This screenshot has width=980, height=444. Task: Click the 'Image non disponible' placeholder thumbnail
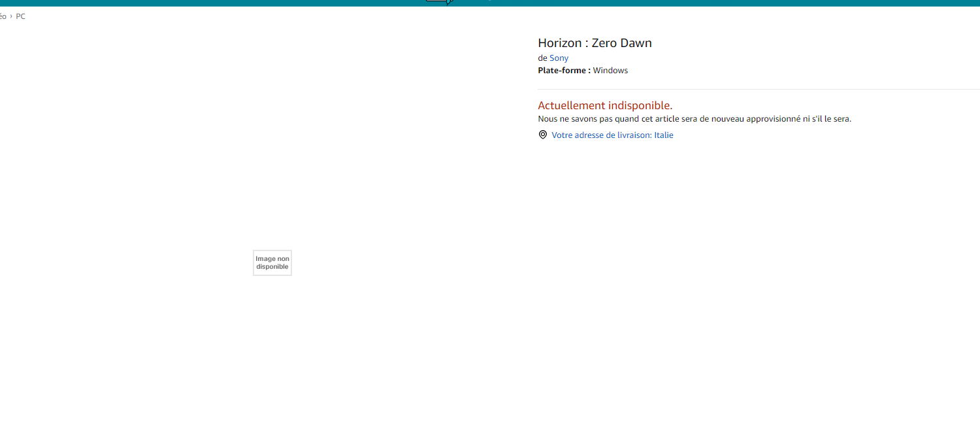[272, 263]
